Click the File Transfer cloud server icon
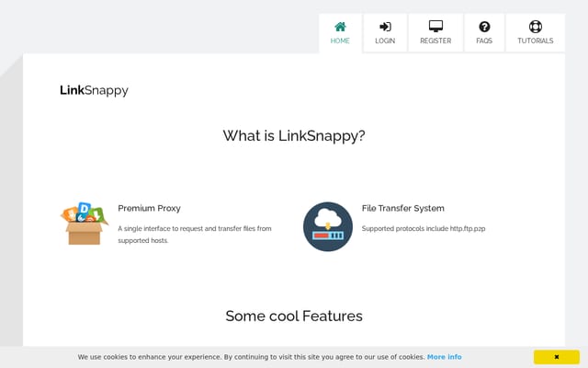Screen dimensions: 588x368 coord(328,226)
